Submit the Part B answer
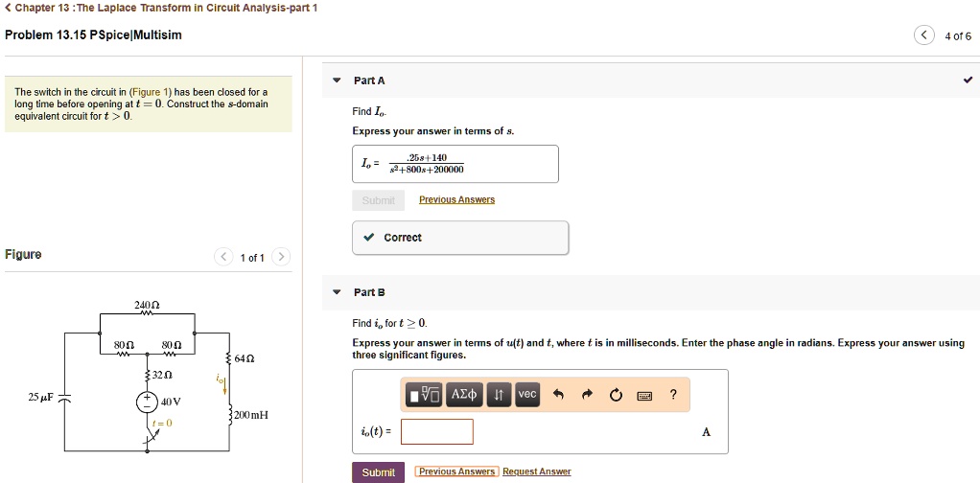This screenshot has height=483, width=980. [x=378, y=472]
